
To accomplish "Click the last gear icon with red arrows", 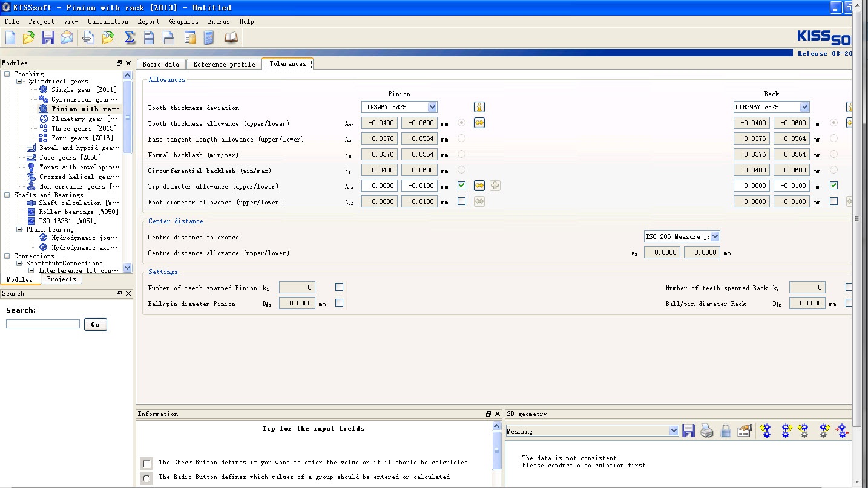I will pos(842,431).
